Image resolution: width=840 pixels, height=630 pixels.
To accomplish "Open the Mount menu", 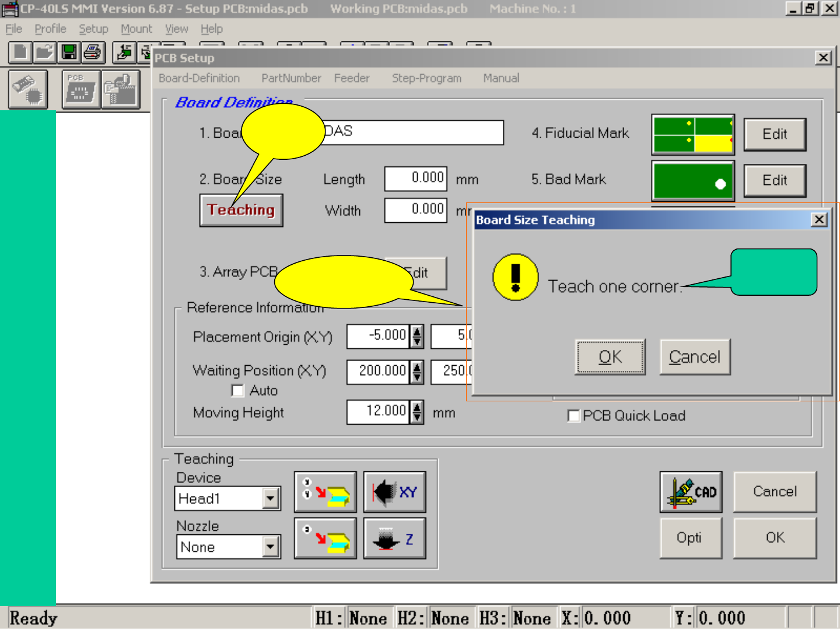I will click(136, 29).
